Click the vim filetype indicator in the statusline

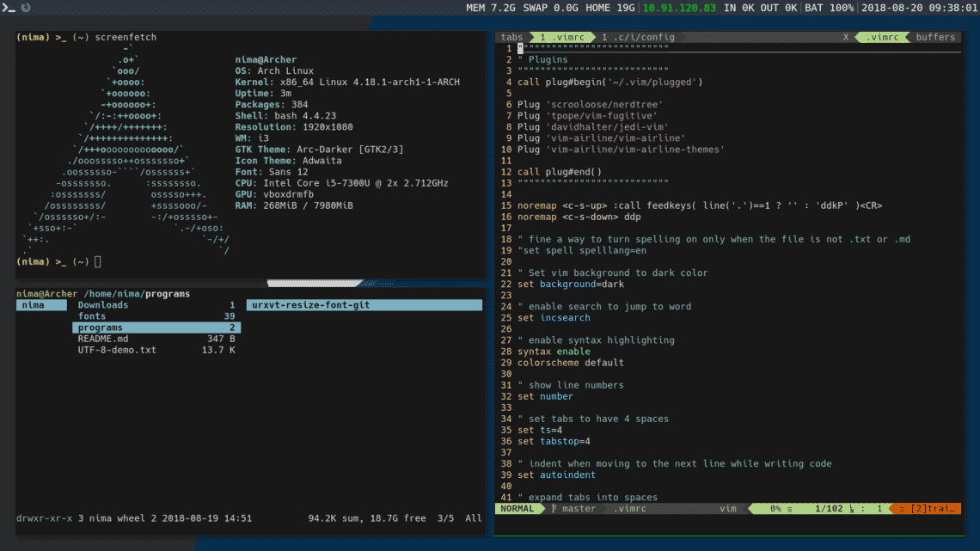728,508
